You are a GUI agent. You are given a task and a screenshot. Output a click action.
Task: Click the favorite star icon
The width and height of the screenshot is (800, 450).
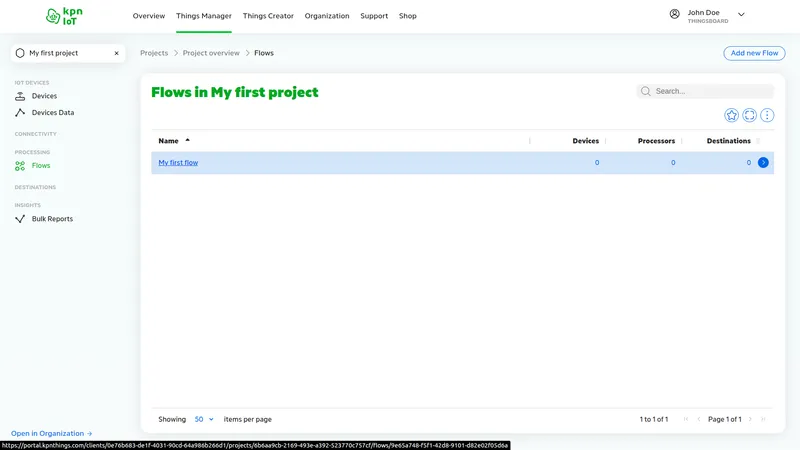732,115
